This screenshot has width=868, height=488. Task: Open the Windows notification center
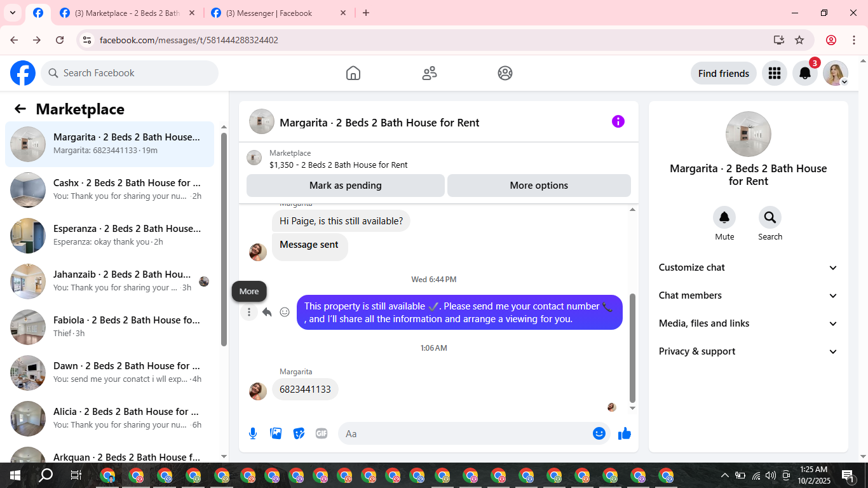[848, 475]
